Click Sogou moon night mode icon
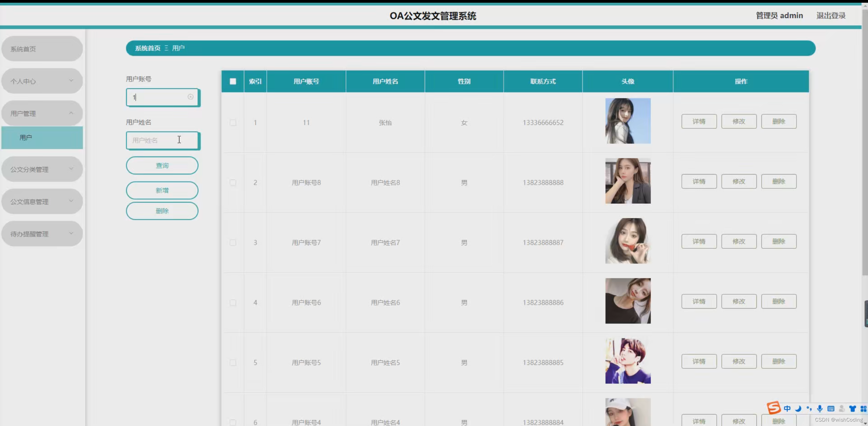This screenshot has height=426, width=868. pos(798,409)
